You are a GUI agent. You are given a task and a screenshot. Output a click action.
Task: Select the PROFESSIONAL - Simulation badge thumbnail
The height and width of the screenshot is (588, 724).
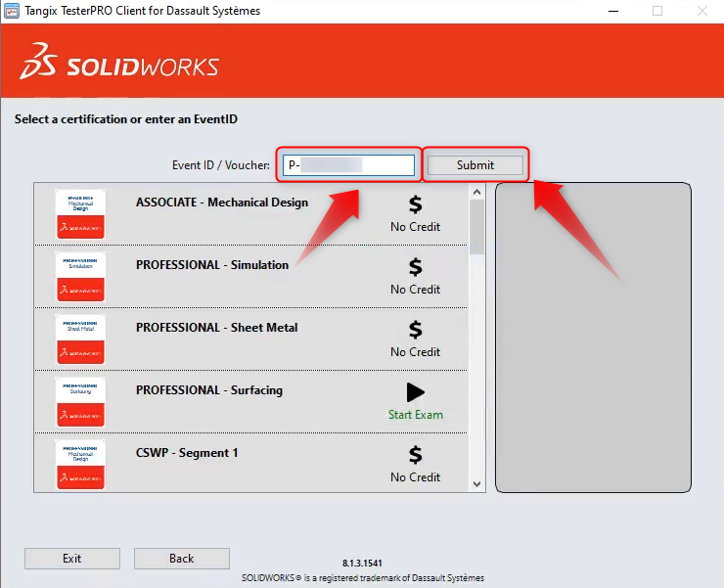click(x=80, y=277)
